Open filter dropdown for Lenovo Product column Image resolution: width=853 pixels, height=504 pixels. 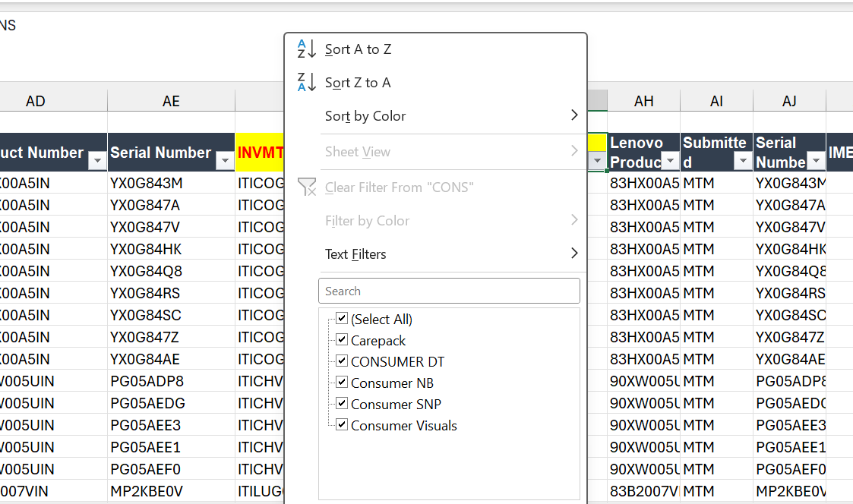(x=670, y=161)
